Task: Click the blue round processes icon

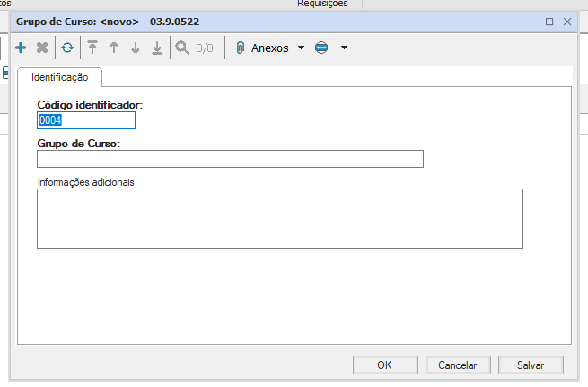Action: pos(322,48)
